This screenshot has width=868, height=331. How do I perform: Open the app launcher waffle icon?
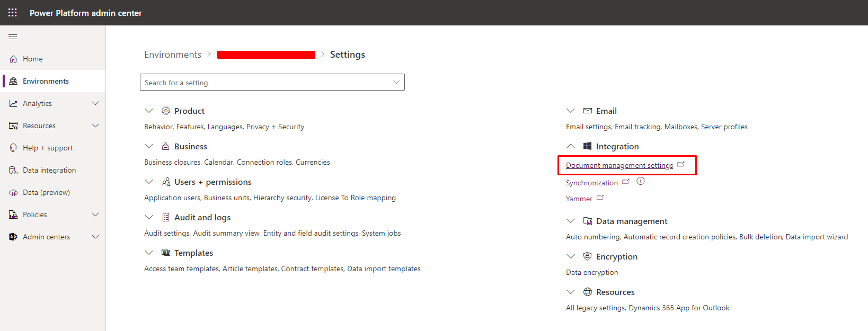pos(13,13)
